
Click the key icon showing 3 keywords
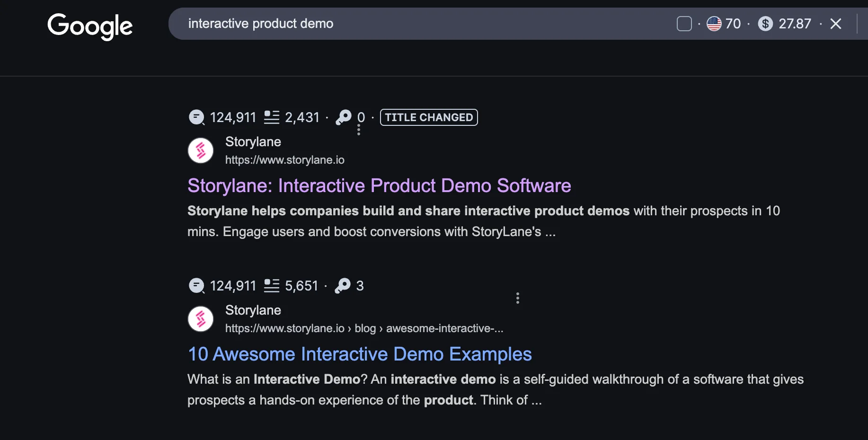click(342, 285)
